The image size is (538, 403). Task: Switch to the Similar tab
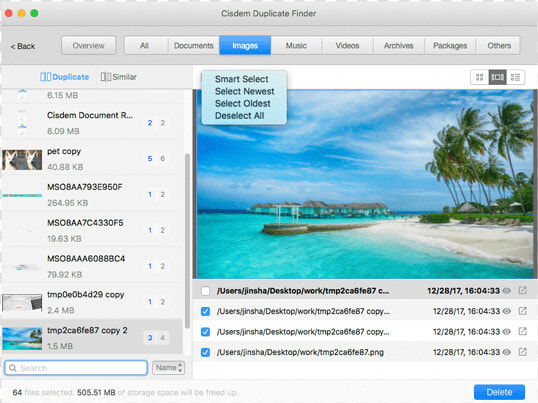tap(119, 77)
